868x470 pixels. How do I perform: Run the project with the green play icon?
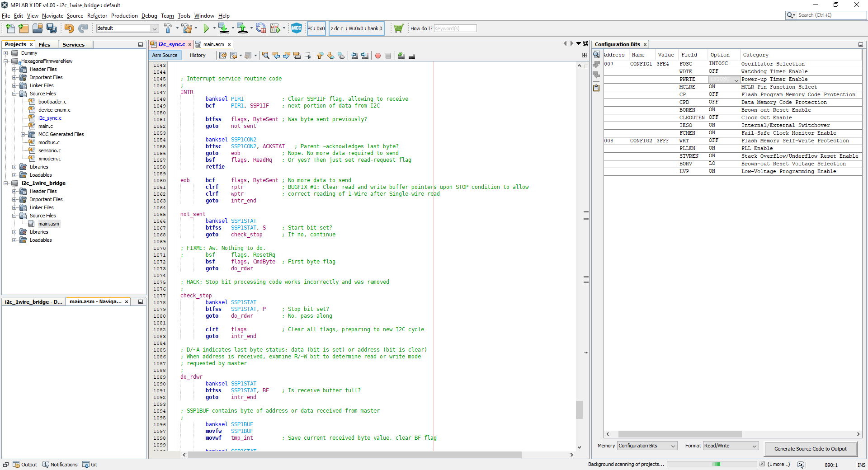(x=206, y=28)
